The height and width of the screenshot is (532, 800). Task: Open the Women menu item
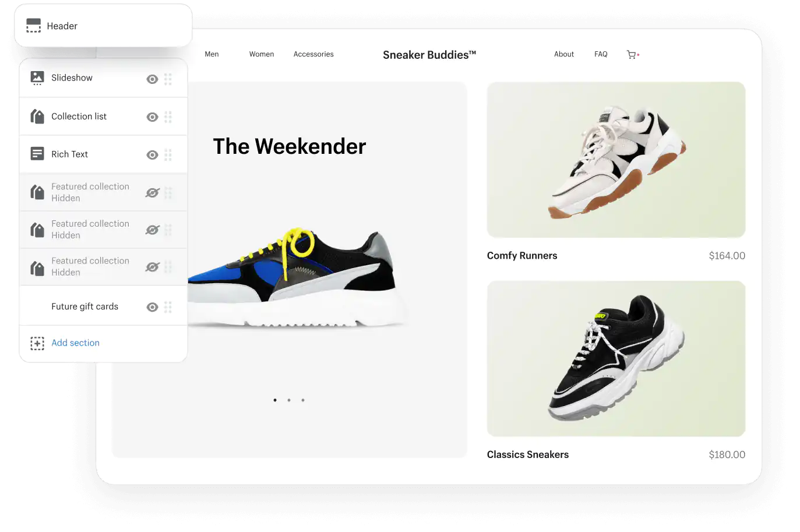[262, 54]
